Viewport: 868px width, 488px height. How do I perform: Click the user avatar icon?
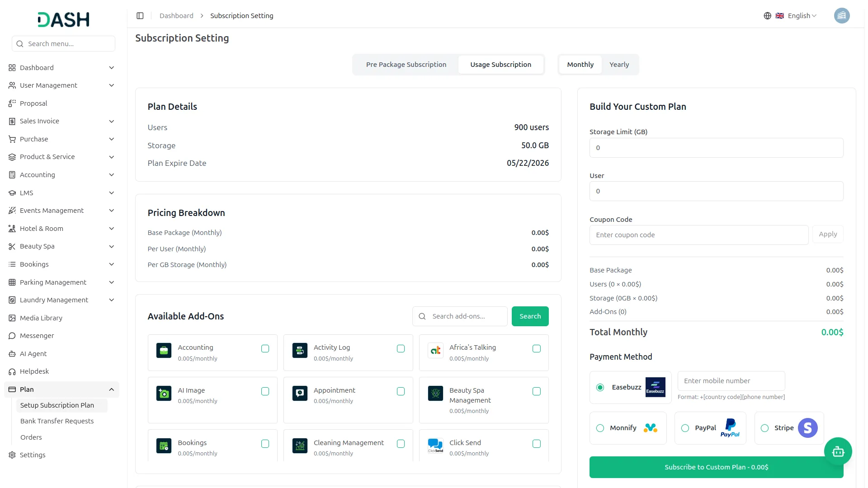(841, 16)
